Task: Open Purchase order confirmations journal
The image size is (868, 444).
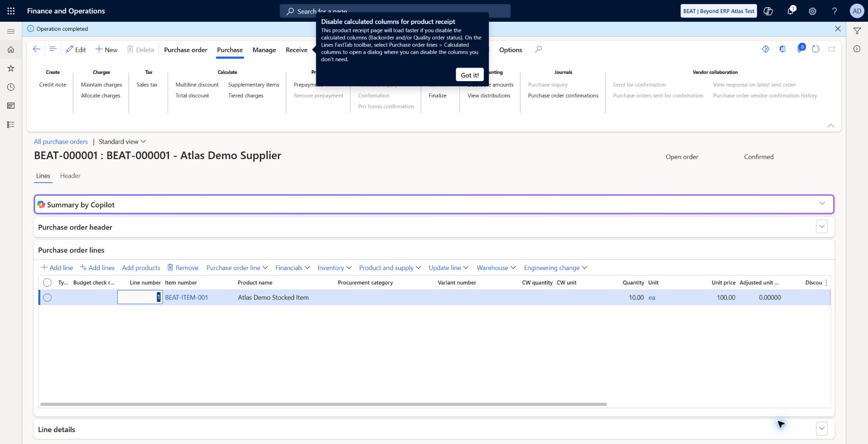Action: (563, 96)
